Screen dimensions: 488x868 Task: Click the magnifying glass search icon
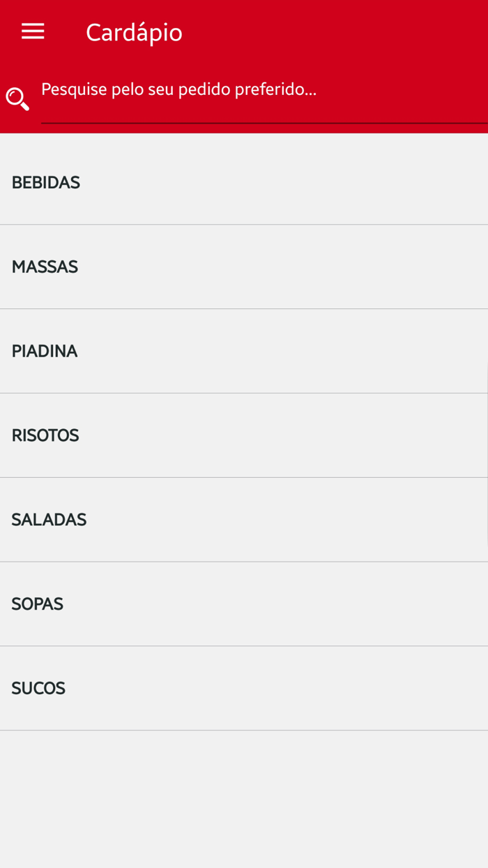click(17, 99)
